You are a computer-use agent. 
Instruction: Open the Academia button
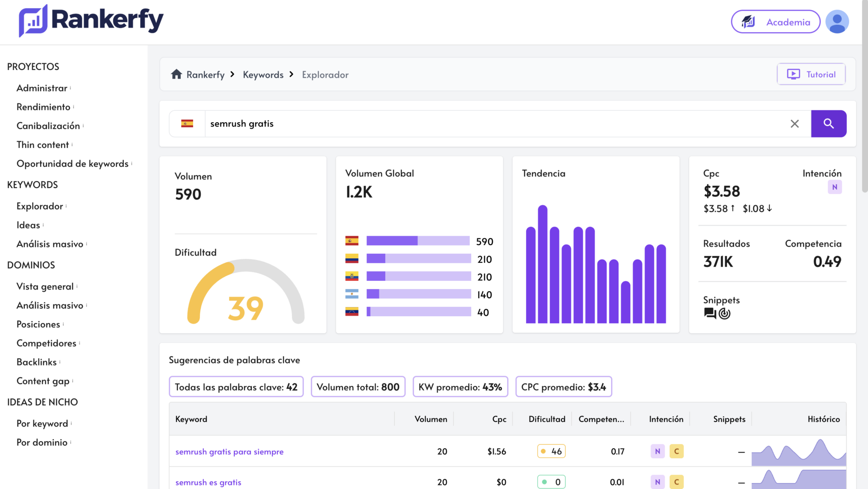pyautogui.click(x=775, y=22)
